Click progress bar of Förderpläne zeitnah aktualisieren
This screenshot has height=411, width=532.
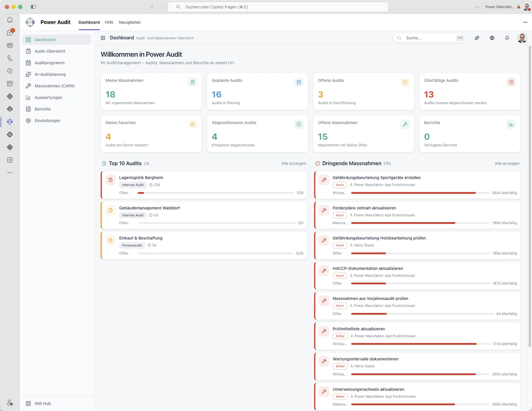point(421,223)
